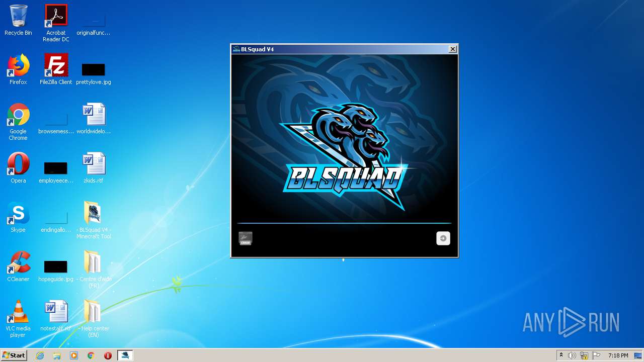Open the Recycle Bin icon
The image size is (644, 362).
point(18,20)
